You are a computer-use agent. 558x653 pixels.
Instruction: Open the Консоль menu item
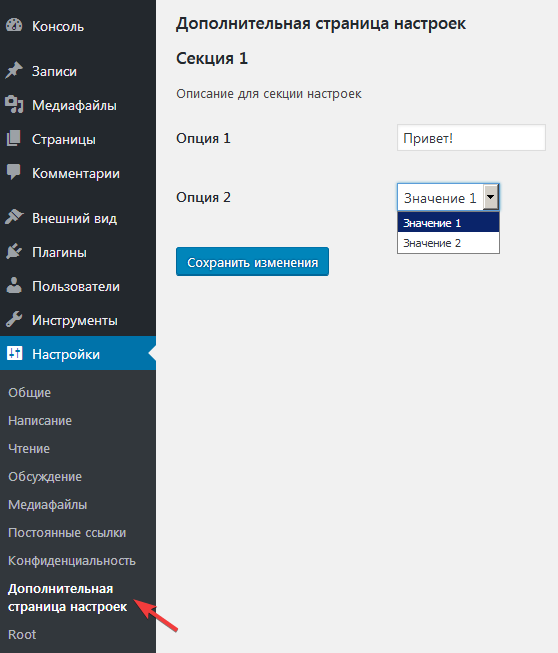coord(58,26)
